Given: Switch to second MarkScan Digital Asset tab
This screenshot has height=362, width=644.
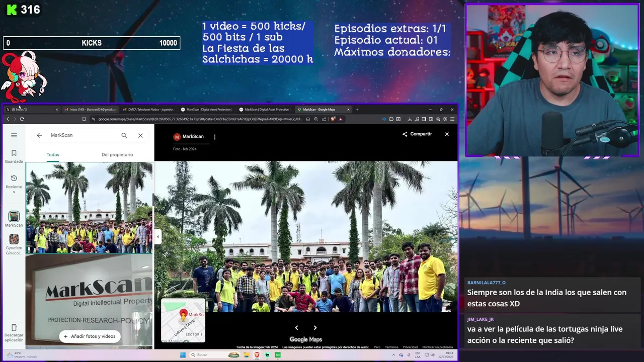Looking at the screenshot, I should coord(265,109).
